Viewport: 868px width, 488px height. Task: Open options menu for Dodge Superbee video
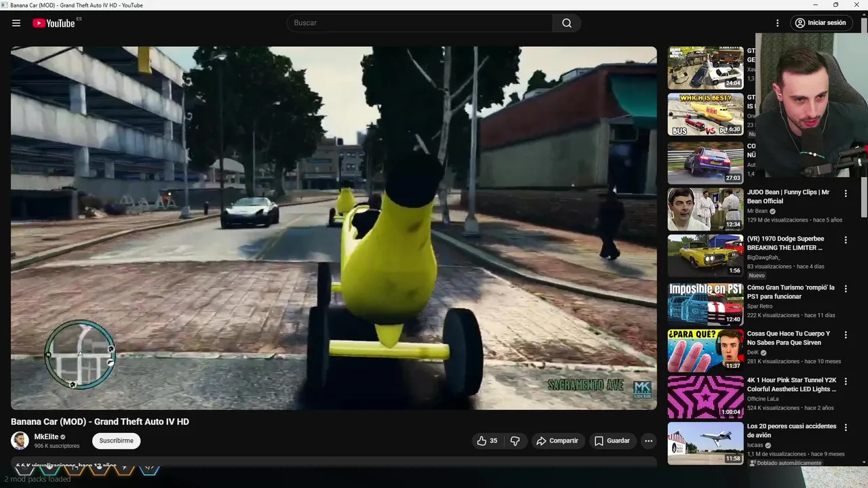point(846,240)
